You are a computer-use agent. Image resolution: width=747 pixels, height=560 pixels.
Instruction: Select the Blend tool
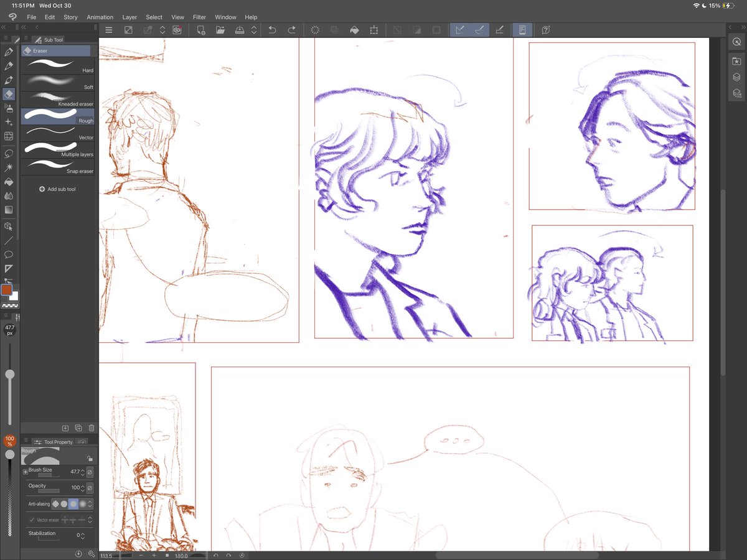click(9, 196)
